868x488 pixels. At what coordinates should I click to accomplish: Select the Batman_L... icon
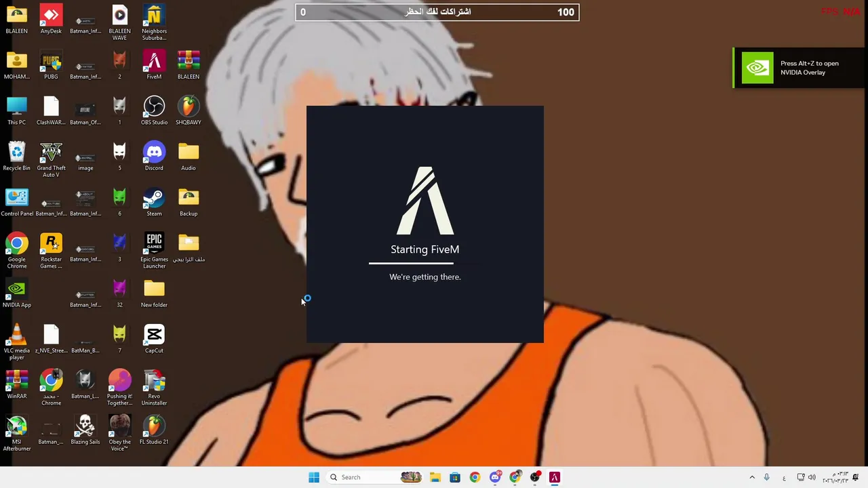[x=85, y=384]
